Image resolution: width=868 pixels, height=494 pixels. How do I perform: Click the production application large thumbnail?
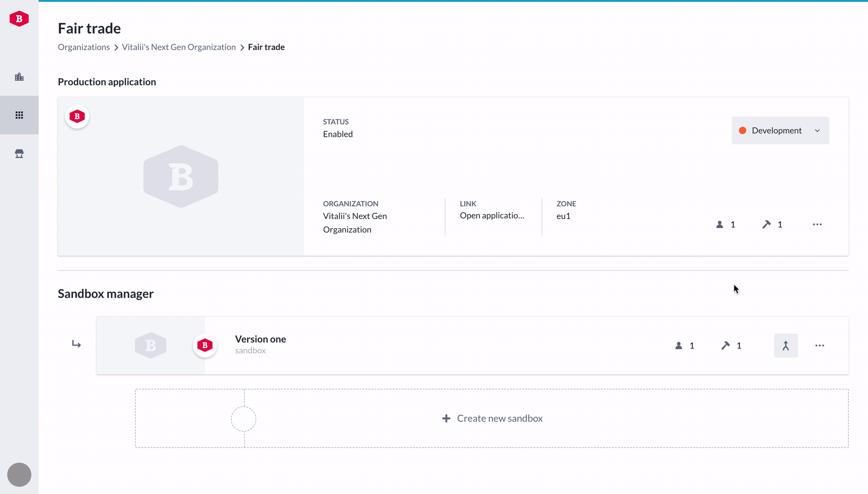coord(181,177)
